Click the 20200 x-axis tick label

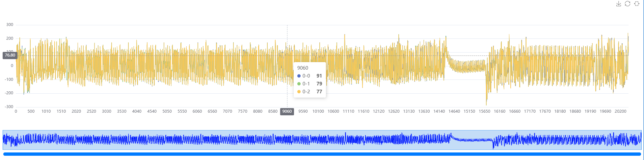pos(620,111)
